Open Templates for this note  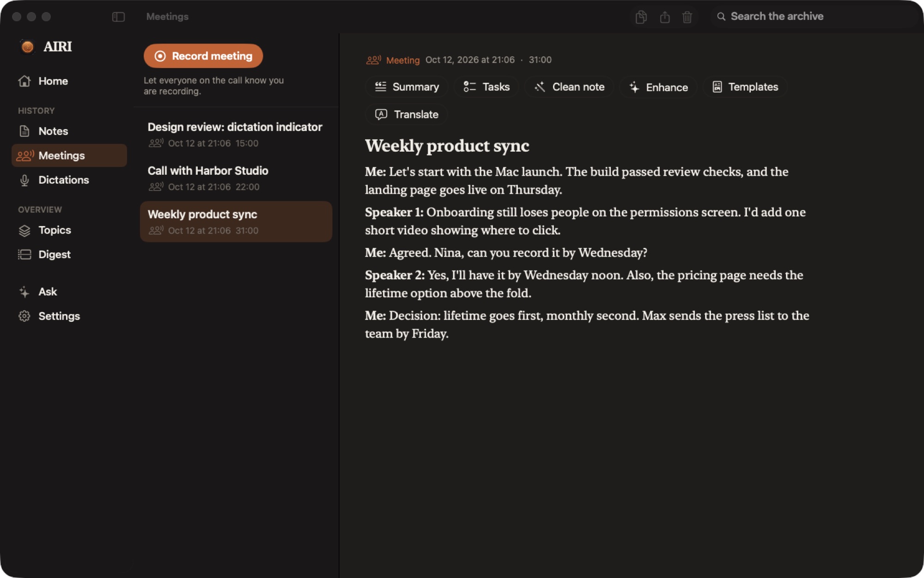click(745, 87)
